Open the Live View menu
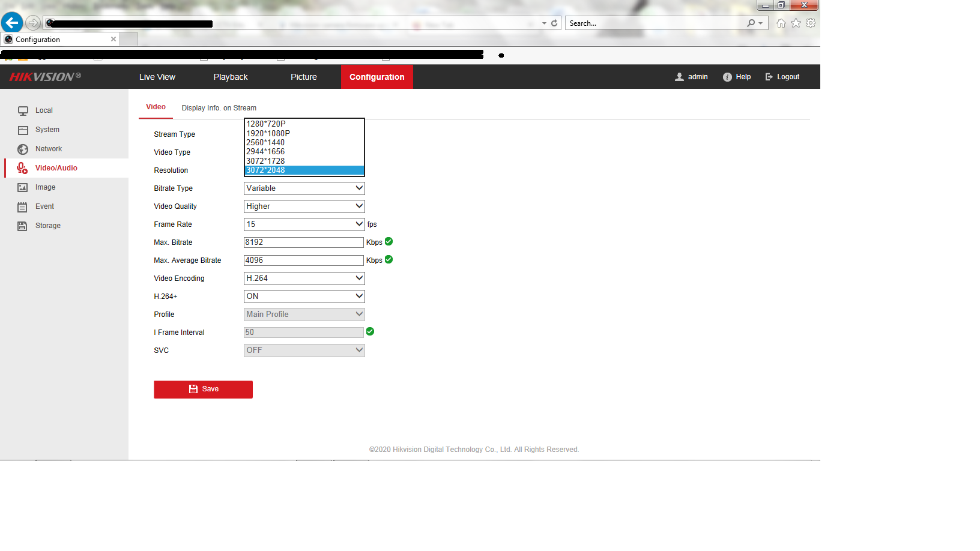Image resolution: width=980 pixels, height=551 pixels. tap(157, 77)
